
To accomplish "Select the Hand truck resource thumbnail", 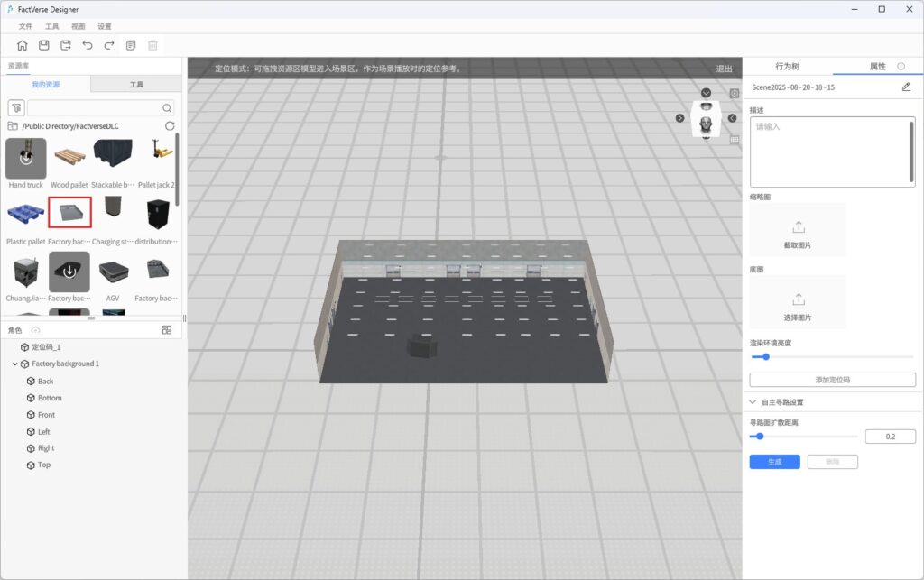I will pyautogui.click(x=26, y=159).
